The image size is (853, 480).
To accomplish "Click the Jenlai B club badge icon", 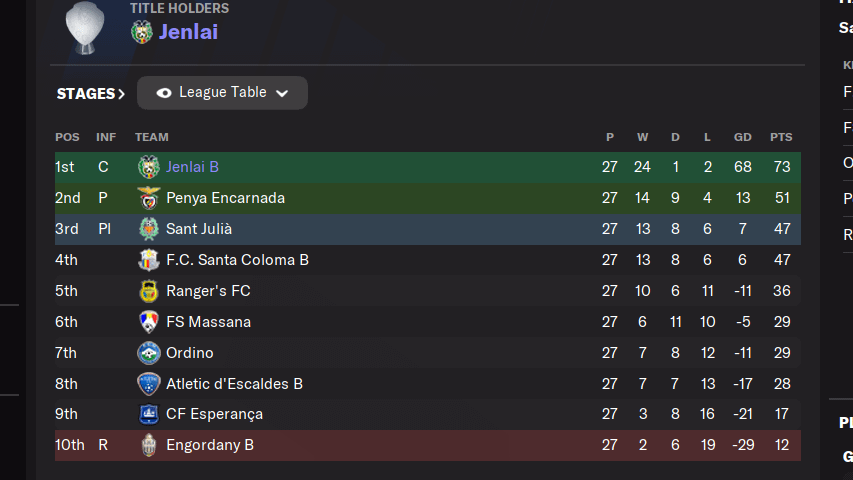I will tap(149, 167).
